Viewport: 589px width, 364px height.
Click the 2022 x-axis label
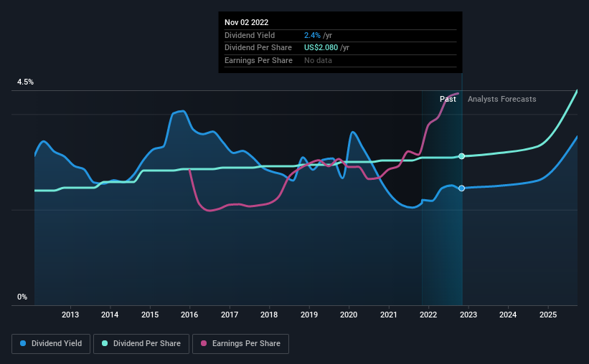(x=428, y=315)
